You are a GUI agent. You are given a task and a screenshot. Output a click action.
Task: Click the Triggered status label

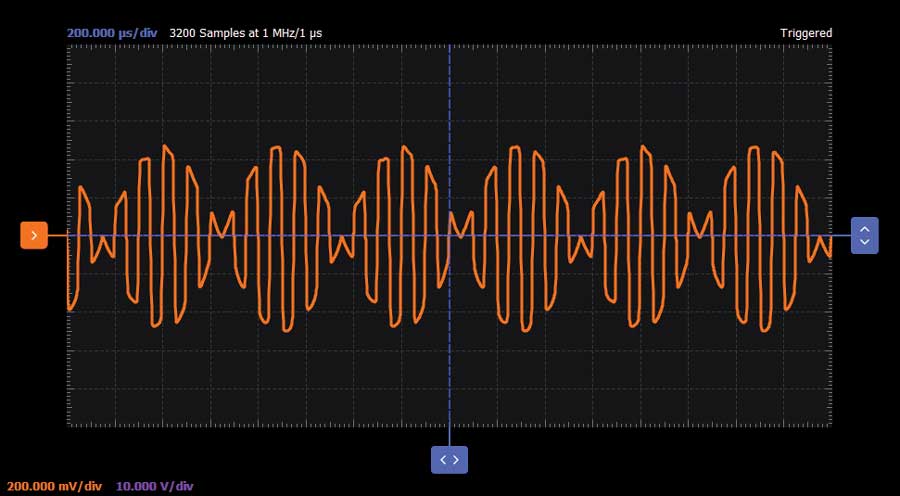[806, 33]
